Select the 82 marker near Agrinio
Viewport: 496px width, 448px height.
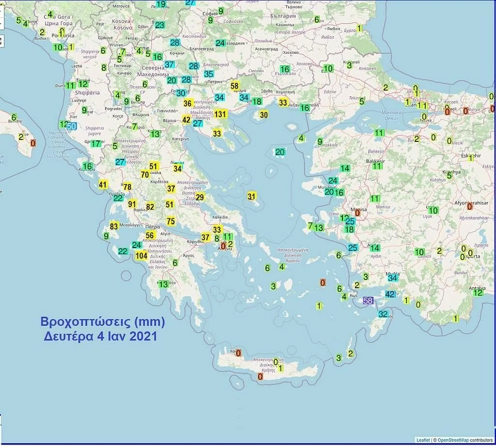tap(150, 207)
